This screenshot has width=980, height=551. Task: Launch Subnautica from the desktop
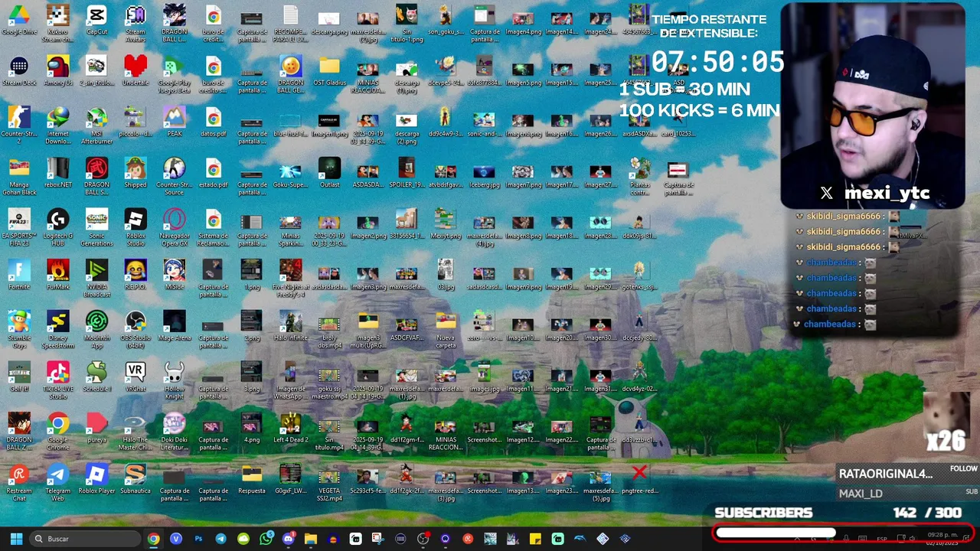pos(136,481)
